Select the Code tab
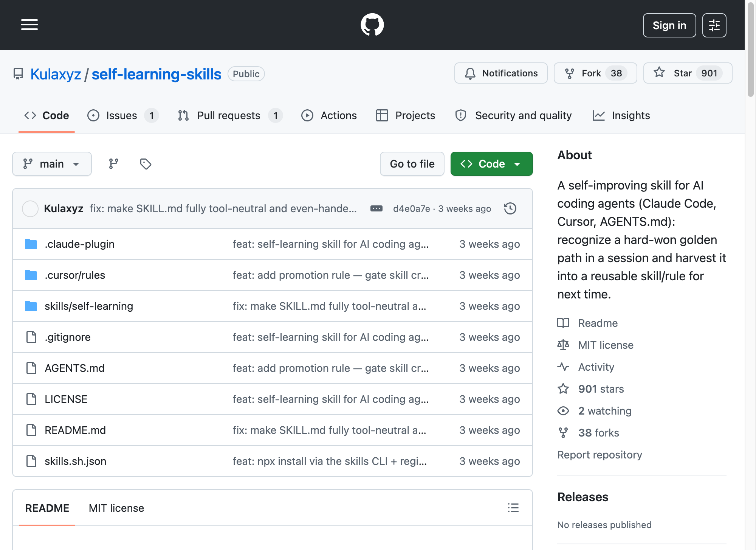 click(46, 115)
